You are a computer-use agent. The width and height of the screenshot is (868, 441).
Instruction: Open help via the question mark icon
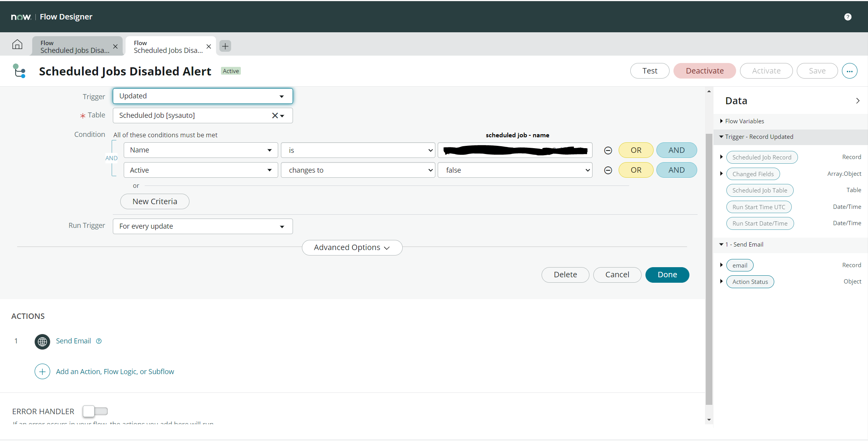[x=848, y=16]
